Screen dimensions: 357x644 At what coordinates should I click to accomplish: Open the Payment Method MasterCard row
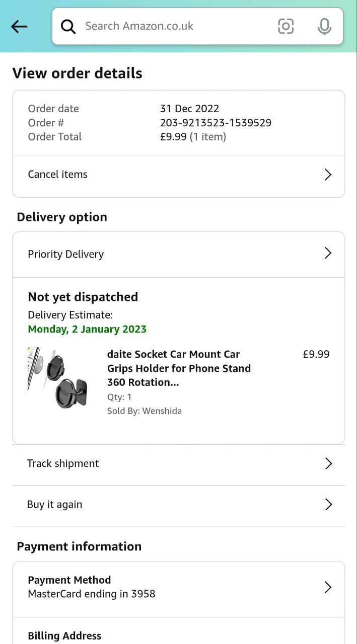point(151,587)
